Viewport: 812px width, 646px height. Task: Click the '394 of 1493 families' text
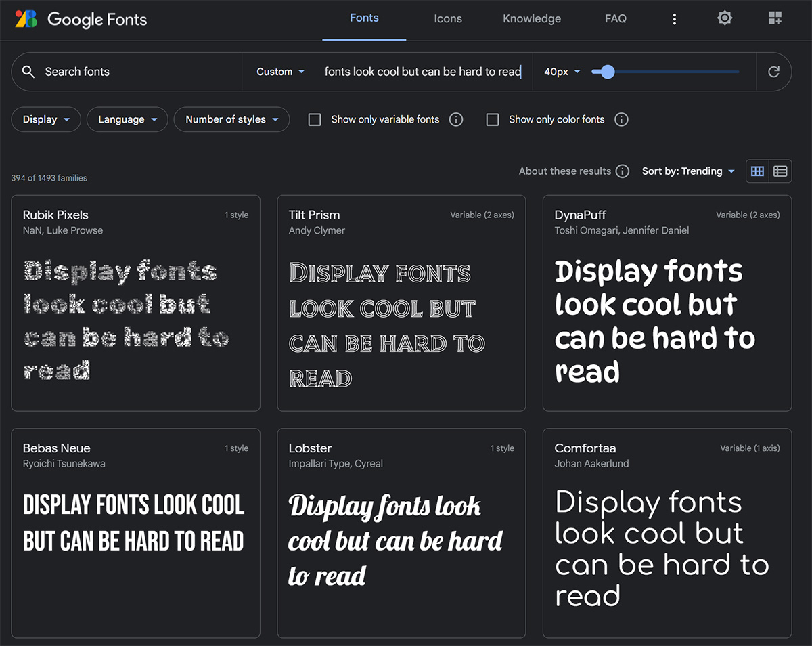pos(49,178)
